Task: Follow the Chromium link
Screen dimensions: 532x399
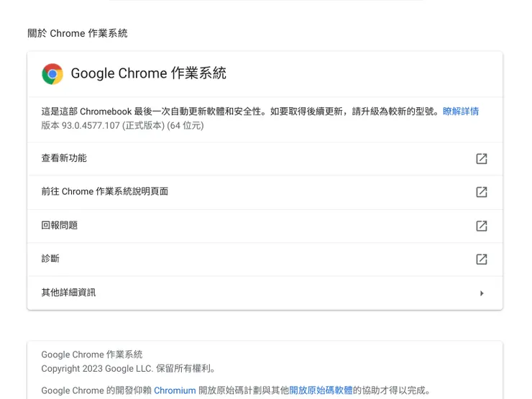Action: (x=175, y=390)
